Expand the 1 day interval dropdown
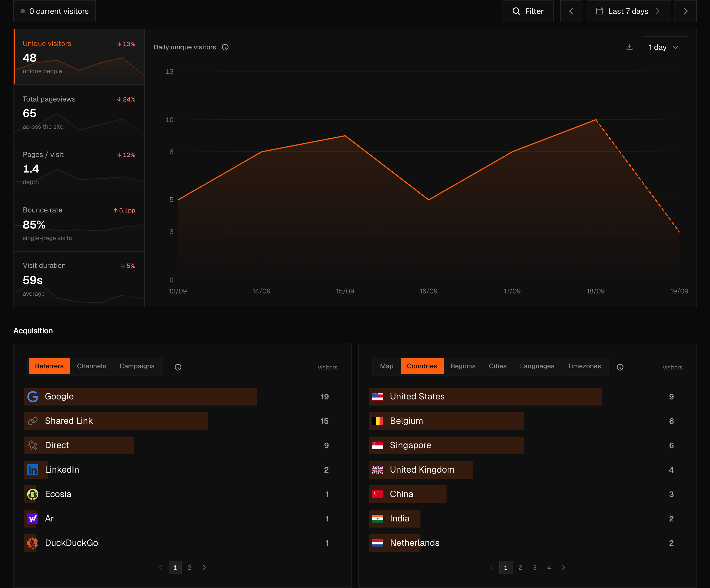710x588 pixels. 664,47
